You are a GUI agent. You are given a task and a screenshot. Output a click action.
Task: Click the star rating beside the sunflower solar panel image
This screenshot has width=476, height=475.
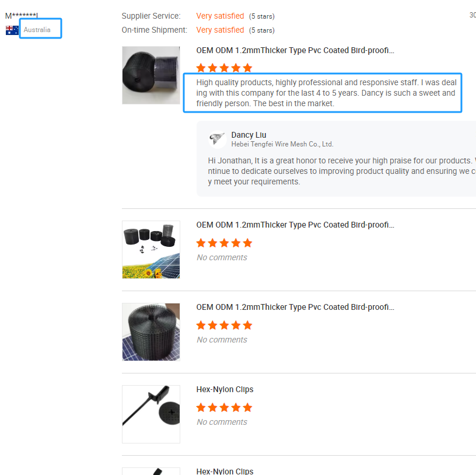point(224,243)
